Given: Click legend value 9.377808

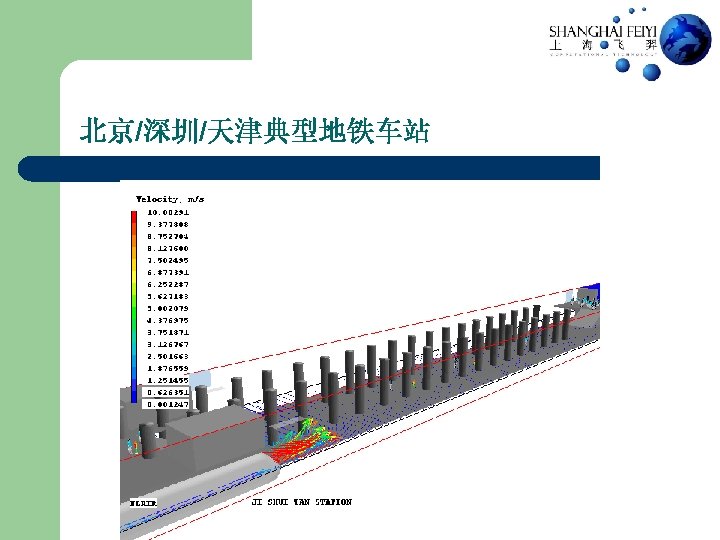Looking at the screenshot, I should (x=168, y=224).
